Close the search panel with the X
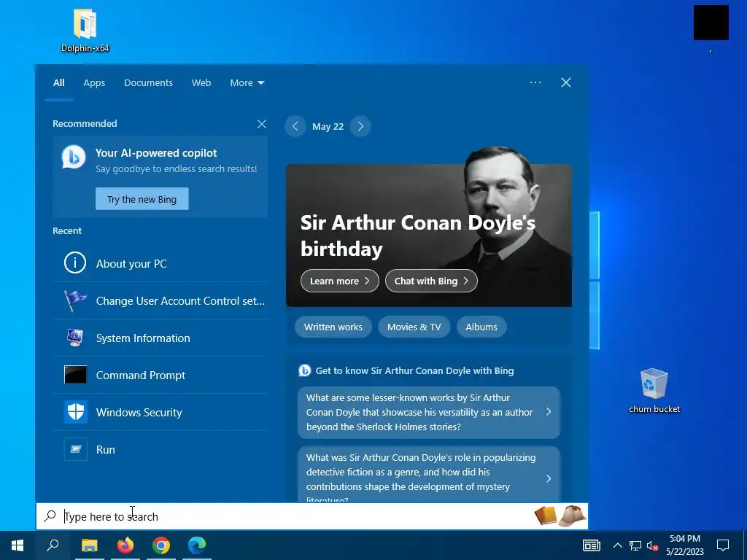The width and height of the screenshot is (747, 560). click(566, 82)
